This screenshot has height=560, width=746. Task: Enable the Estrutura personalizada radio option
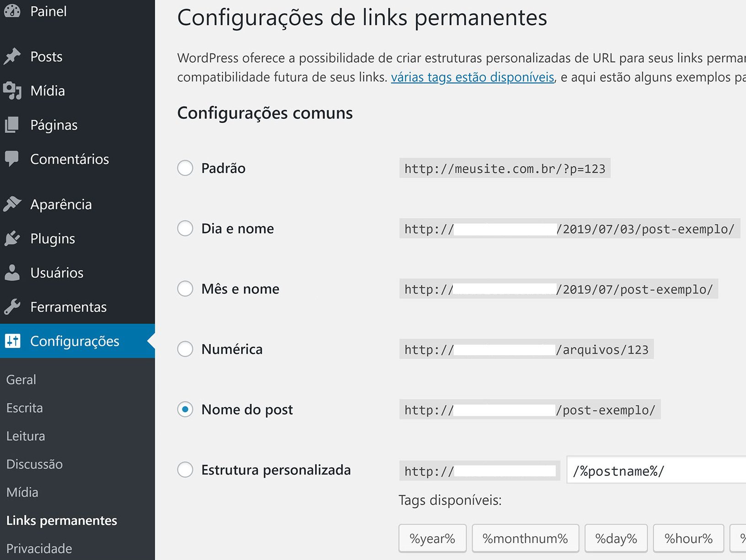click(x=185, y=470)
